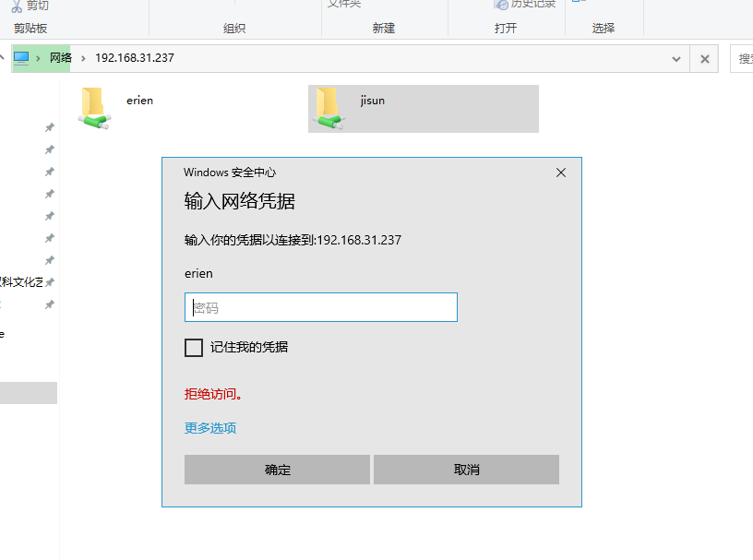Expand the address bar history dropdown
This screenshot has height=560, width=753.
click(676, 59)
